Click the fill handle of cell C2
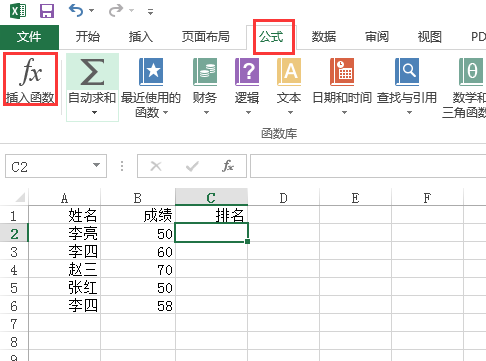 click(247, 241)
